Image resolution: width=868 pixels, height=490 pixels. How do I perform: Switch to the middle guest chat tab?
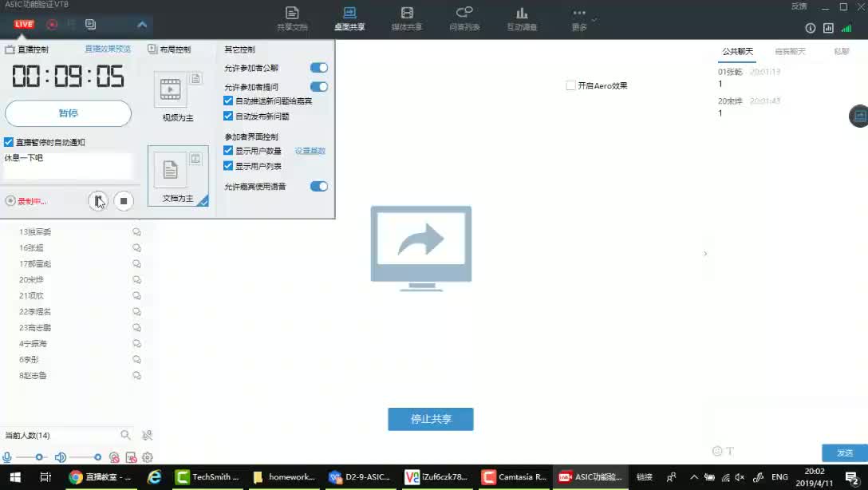790,52
